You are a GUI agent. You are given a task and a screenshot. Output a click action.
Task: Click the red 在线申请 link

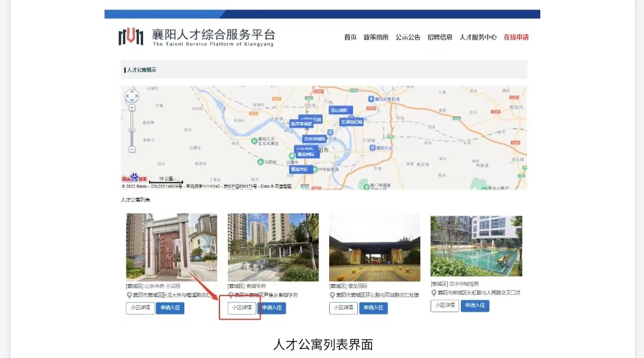[516, 37]
